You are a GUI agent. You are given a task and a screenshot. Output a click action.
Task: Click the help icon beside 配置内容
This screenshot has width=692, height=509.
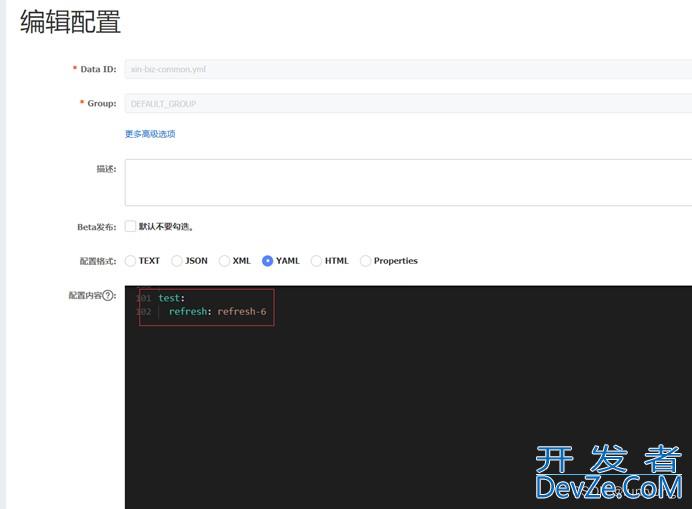click(109, 296)
